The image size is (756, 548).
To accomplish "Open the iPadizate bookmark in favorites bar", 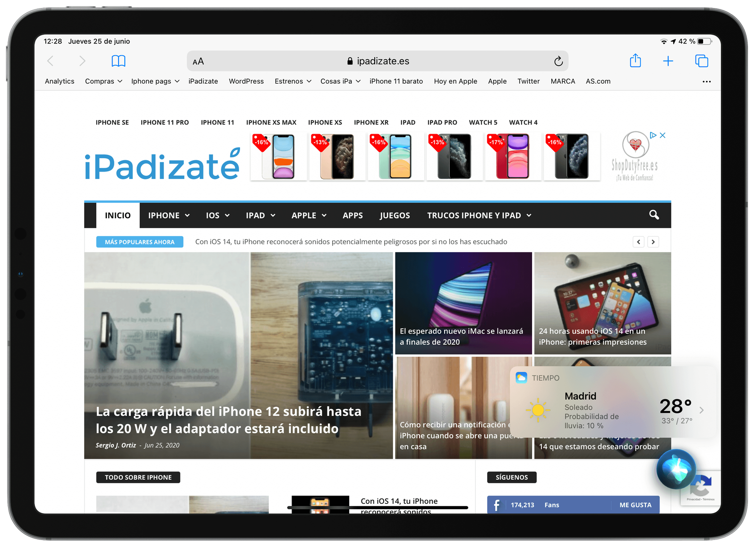I will tap(203, 81).
